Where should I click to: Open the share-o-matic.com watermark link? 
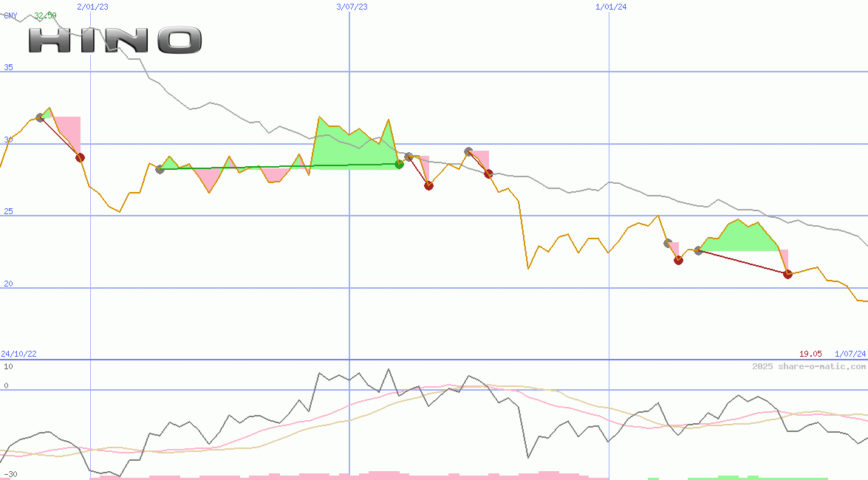click(809, 366)
